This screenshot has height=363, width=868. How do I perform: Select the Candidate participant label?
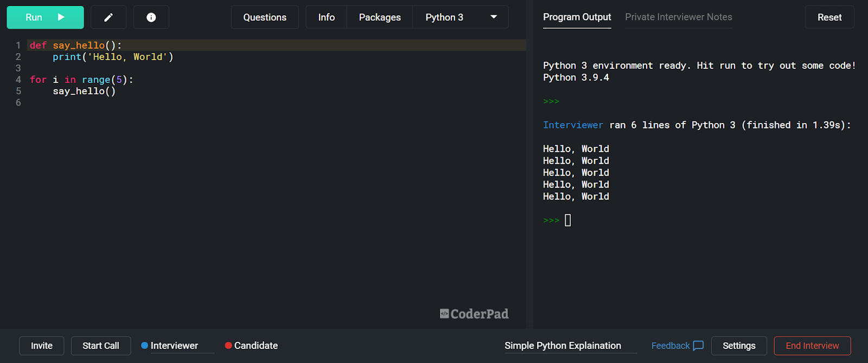click(x=256, y=346)
